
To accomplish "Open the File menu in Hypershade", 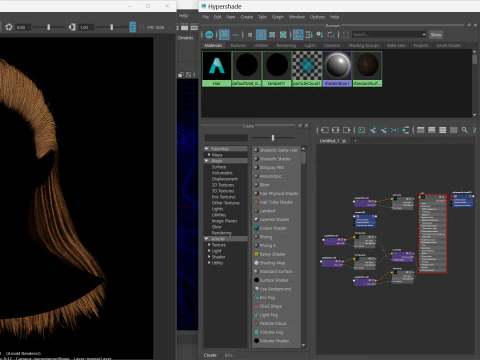I will [x=205, y=17].
